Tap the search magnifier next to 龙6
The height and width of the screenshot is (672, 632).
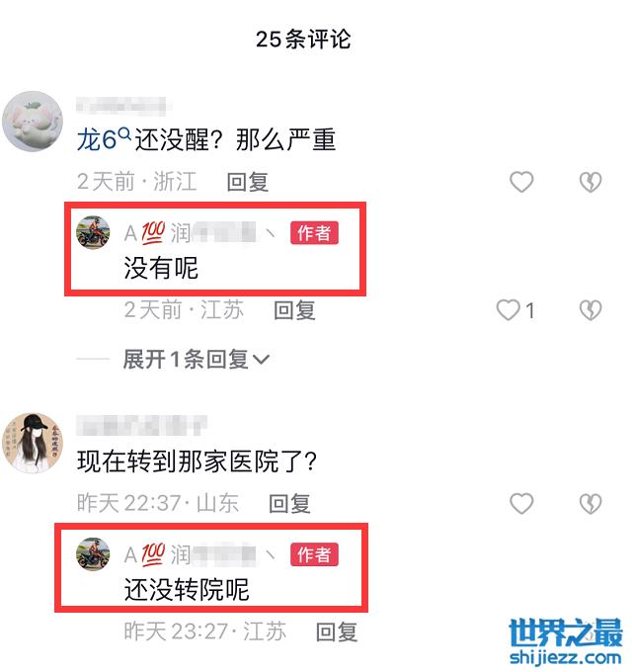[124, 134]
